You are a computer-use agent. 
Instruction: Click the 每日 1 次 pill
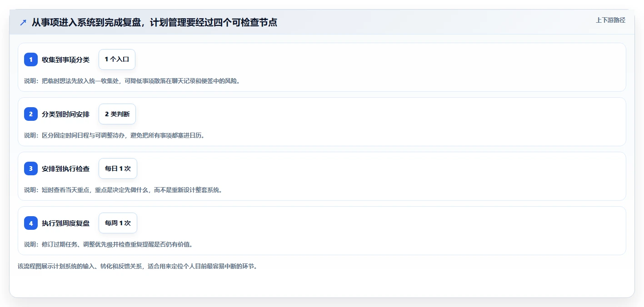point(118,168)
